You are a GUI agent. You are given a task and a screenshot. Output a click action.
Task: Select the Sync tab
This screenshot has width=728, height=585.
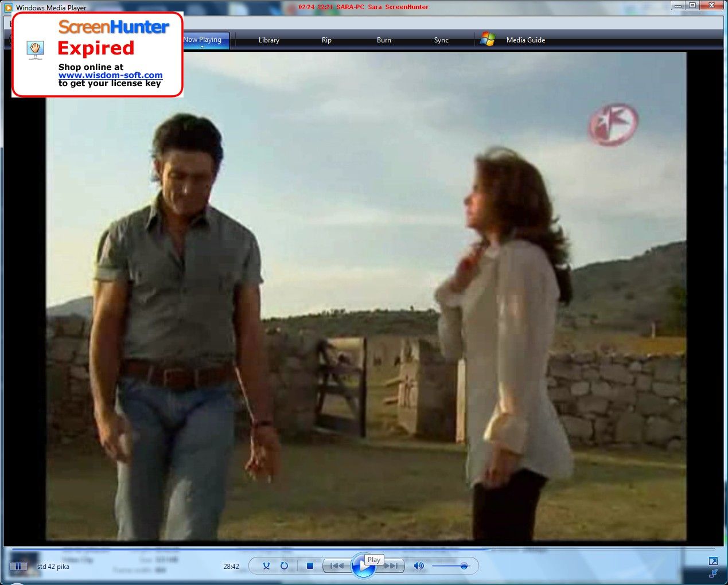tap(441, 40)
